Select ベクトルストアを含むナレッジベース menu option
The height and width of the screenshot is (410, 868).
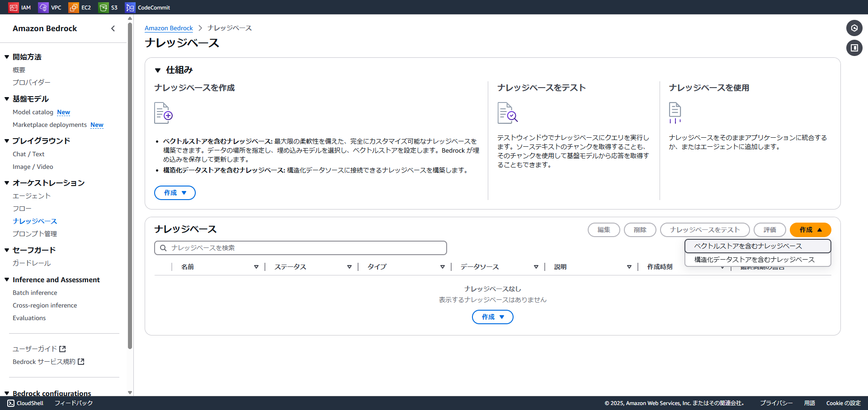[758, 246]
